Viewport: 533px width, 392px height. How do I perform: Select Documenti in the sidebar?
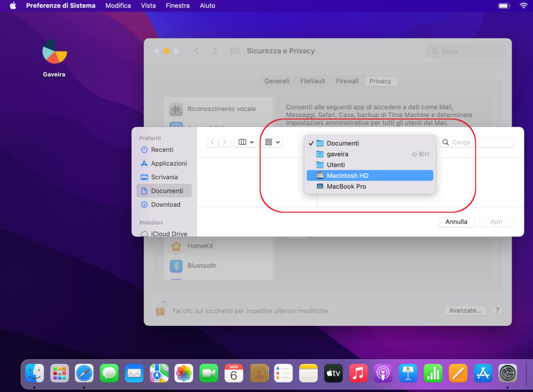click(x=164, y=191)
